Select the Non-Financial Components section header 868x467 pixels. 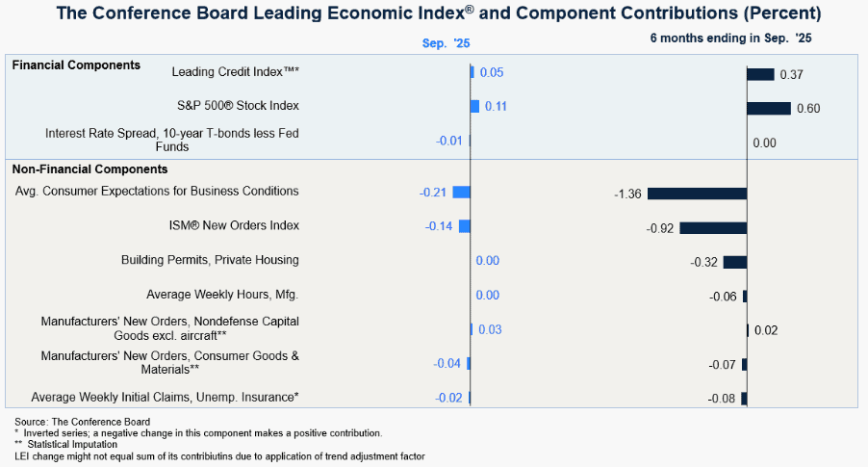89,169
